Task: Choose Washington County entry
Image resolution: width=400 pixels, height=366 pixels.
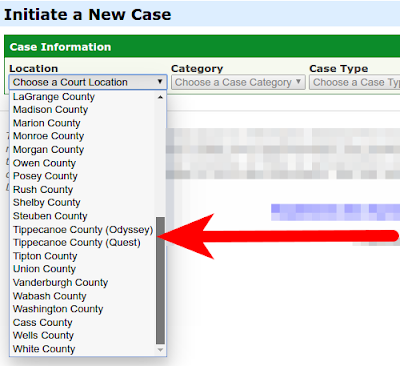Action: 83,309
